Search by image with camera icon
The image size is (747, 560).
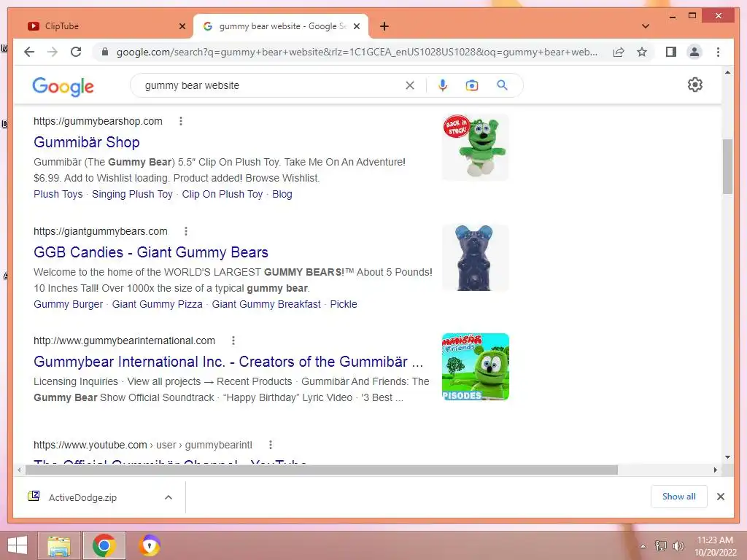(472, 85)
